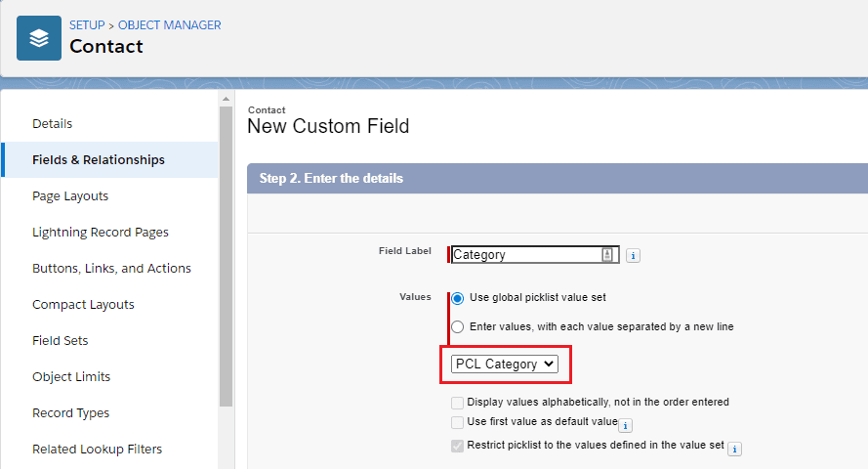Click info icon next to default value option
The width and height of the screenshot is (868, 472).
pos(626,425)
